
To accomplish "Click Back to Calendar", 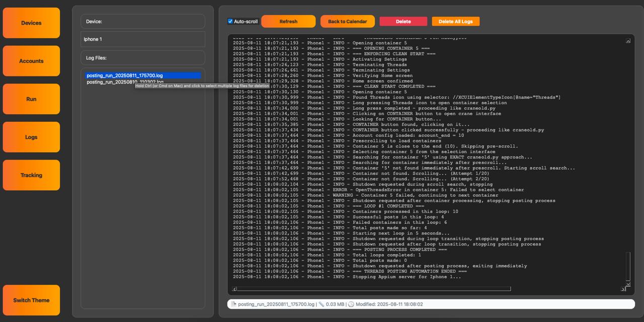I will [x=348, y=22].
